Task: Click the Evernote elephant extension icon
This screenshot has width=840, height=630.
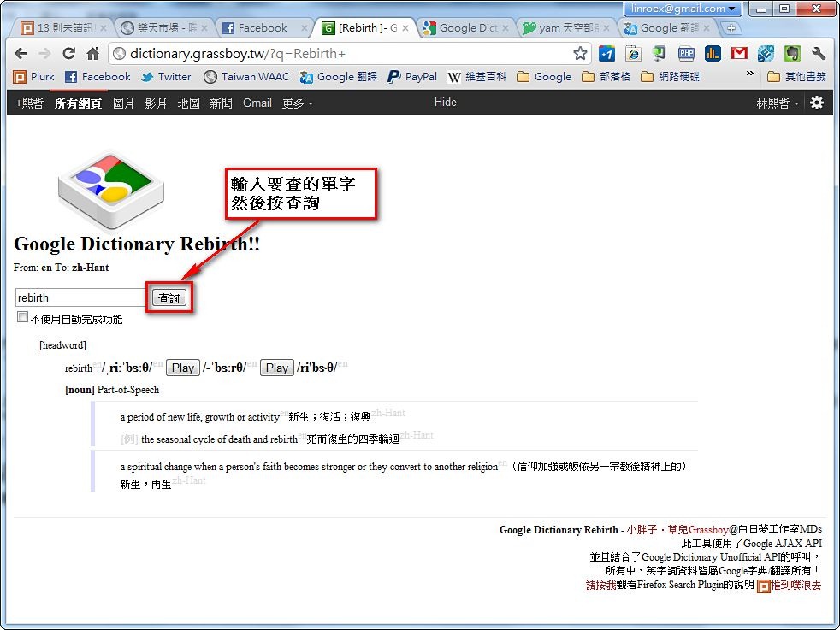Action: pos(792,54)
